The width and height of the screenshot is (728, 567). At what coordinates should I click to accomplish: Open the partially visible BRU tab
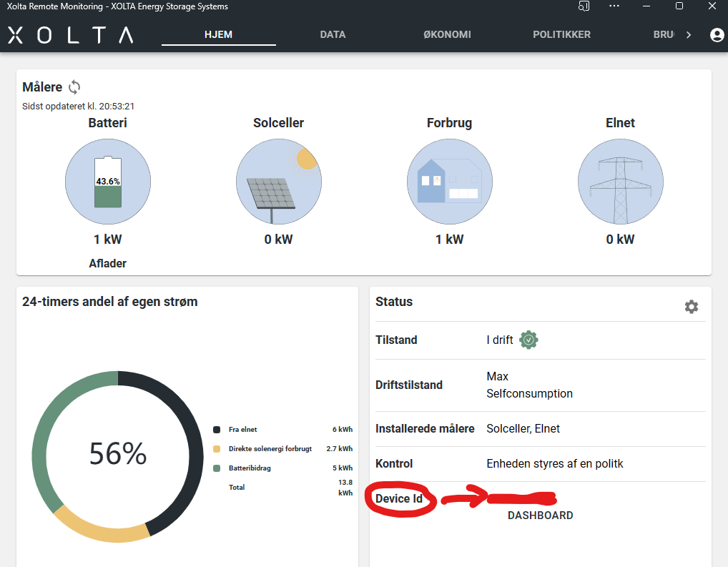[x=664, y=34]
